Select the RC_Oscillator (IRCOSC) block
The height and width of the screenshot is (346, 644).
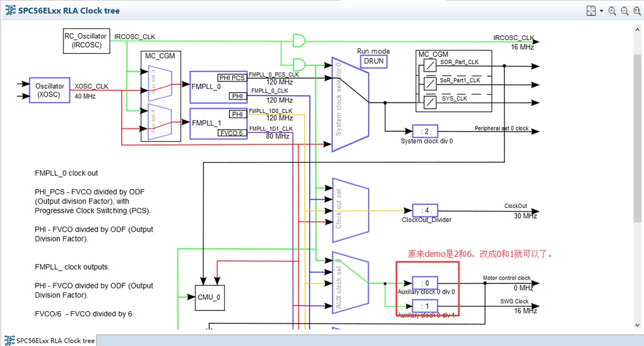coord(86,41)
